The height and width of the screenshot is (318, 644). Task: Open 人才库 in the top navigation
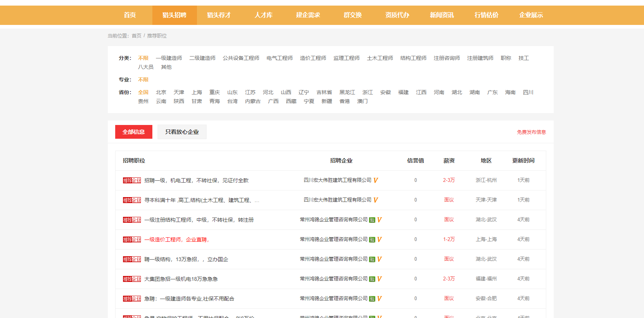pos(263,15)
